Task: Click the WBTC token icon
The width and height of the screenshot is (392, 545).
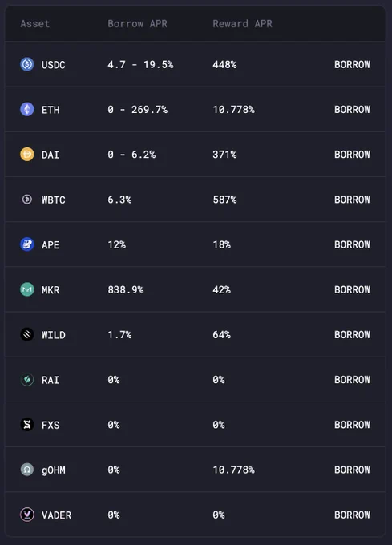Action: click(27, 199)
